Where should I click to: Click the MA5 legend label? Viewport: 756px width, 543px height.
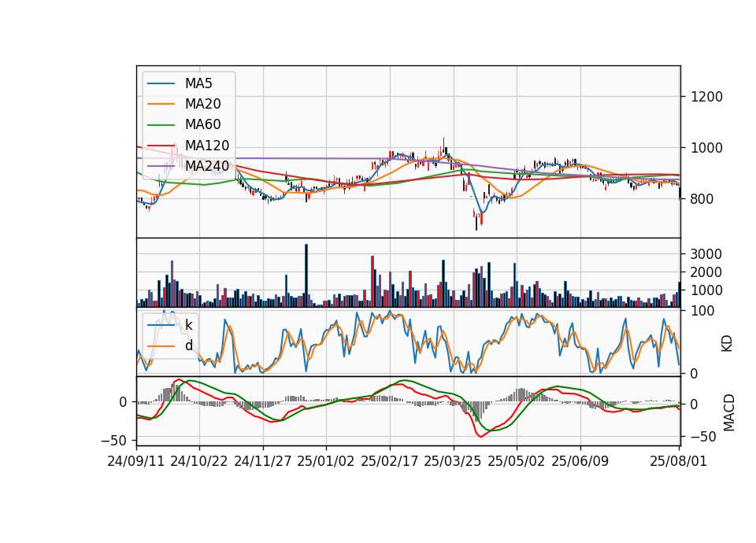pos(198,83)
